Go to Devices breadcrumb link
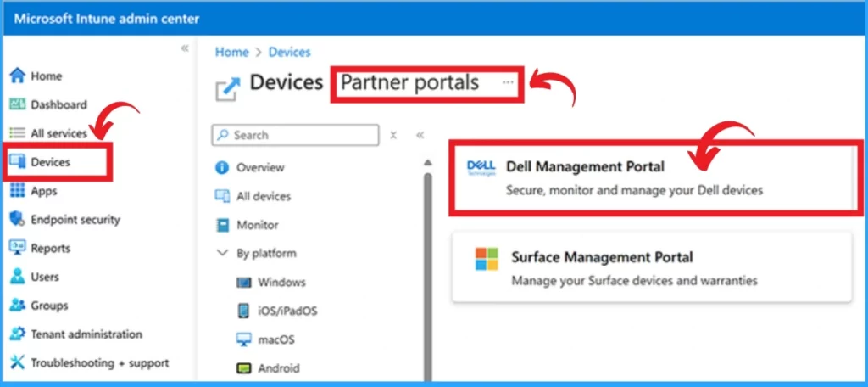The height and width of the screenshot is (387, 868). pos(290,52)
